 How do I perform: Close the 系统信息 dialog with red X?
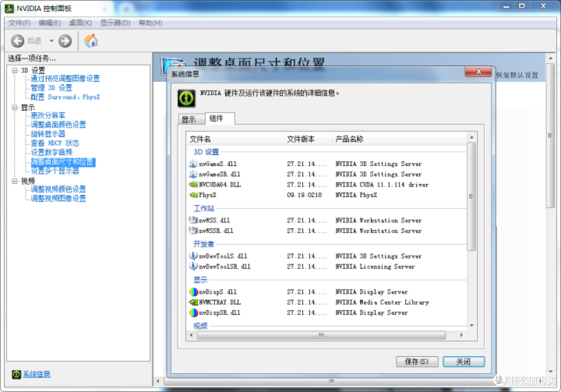[x=479, y=72]
